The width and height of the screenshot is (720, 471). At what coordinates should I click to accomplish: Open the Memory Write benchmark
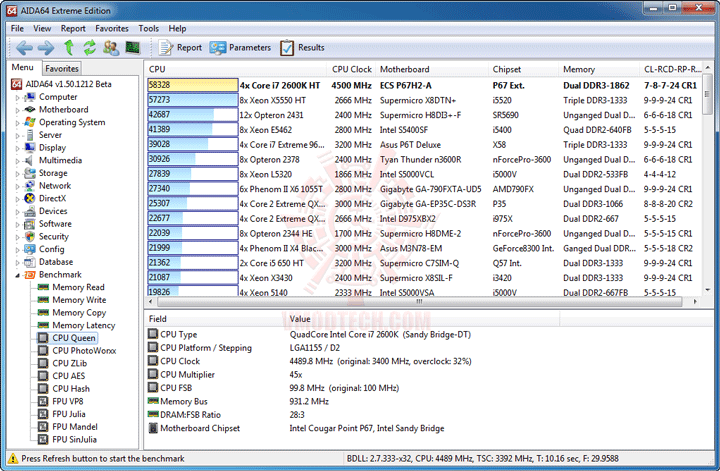[79, 300]
